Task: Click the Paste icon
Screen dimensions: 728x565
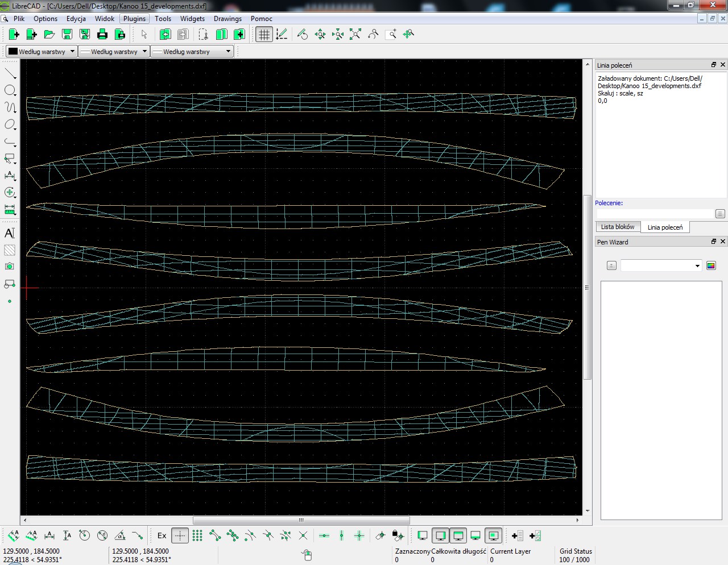Action: click(239, 34)
